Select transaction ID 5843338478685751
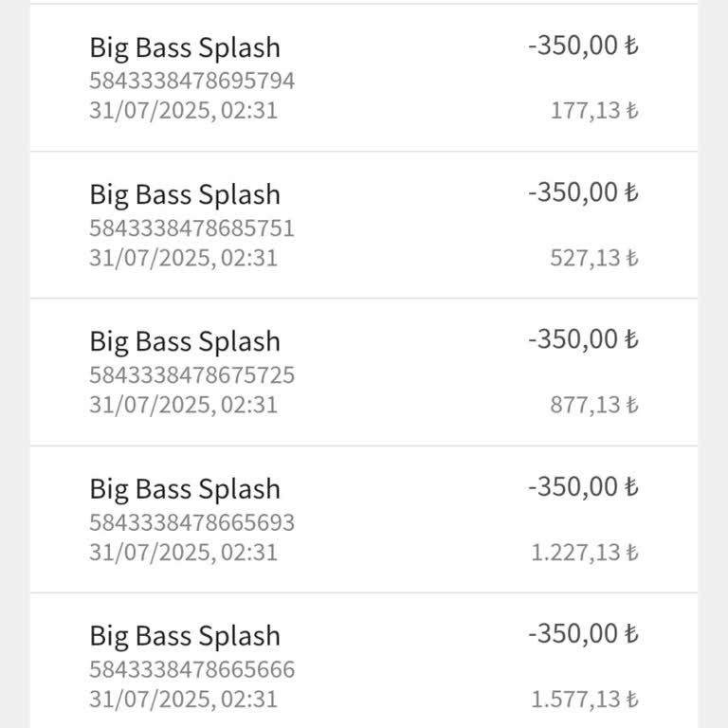The image size is (728, 728). tap(191, 228)
